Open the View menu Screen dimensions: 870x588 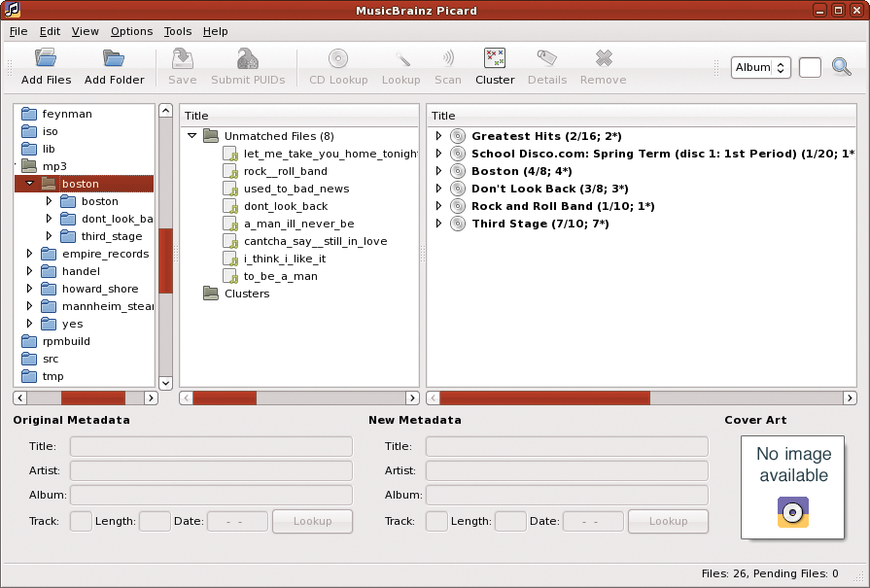85,32
